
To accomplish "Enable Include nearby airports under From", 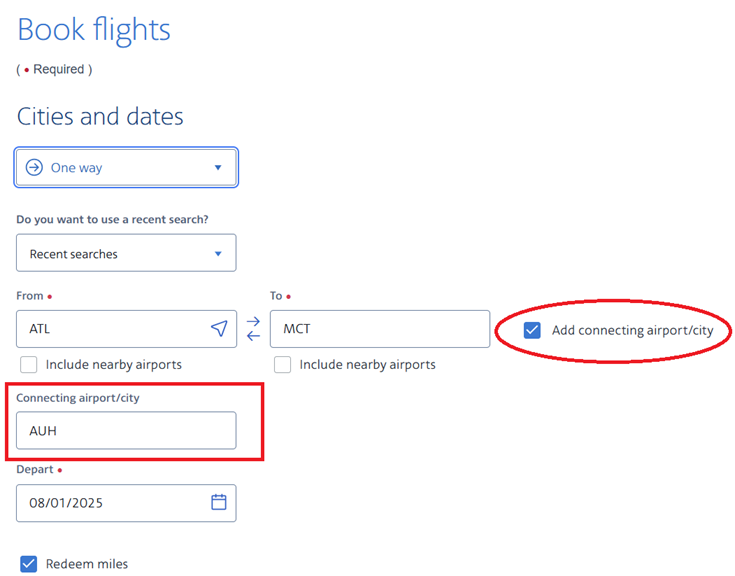I will point(29,364).
